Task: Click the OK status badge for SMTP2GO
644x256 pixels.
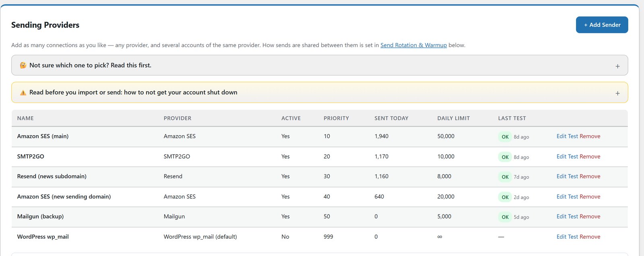Action: (505, 157)
